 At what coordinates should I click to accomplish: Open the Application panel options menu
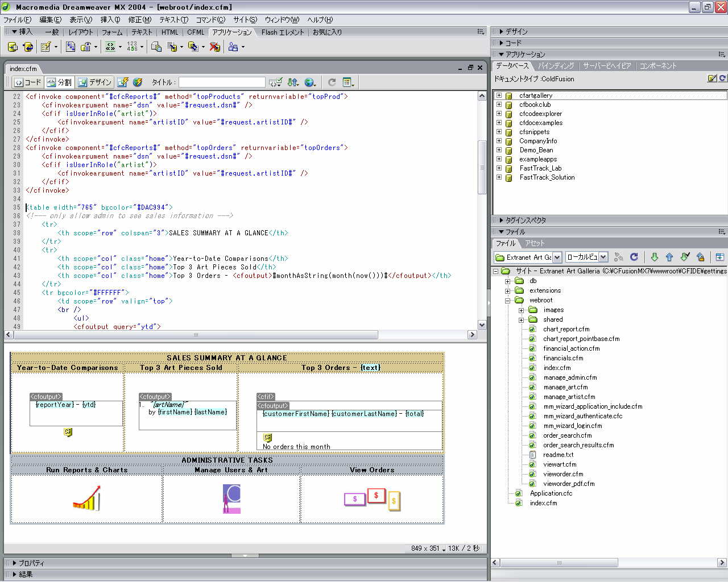pyautogui.click(x=722, y=55)
